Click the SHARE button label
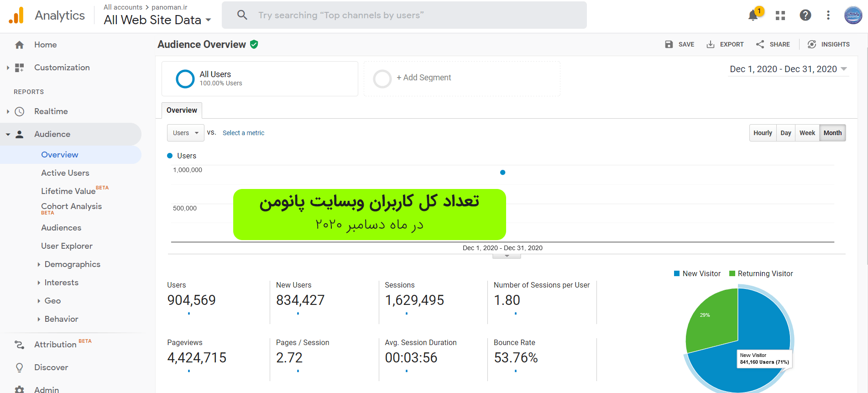This screenshot has width=868, height=393. 779,44
